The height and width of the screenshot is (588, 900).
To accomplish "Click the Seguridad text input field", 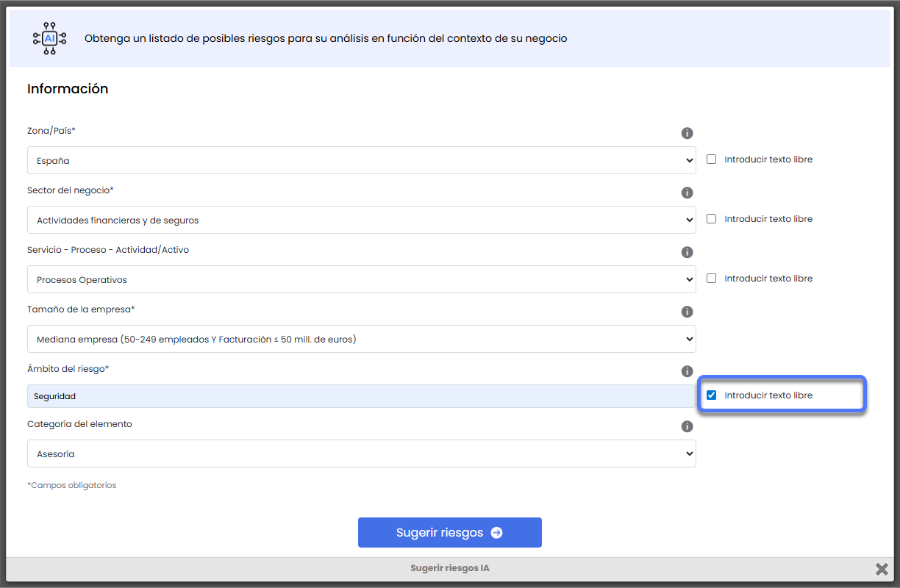I will tap(361, 396).
